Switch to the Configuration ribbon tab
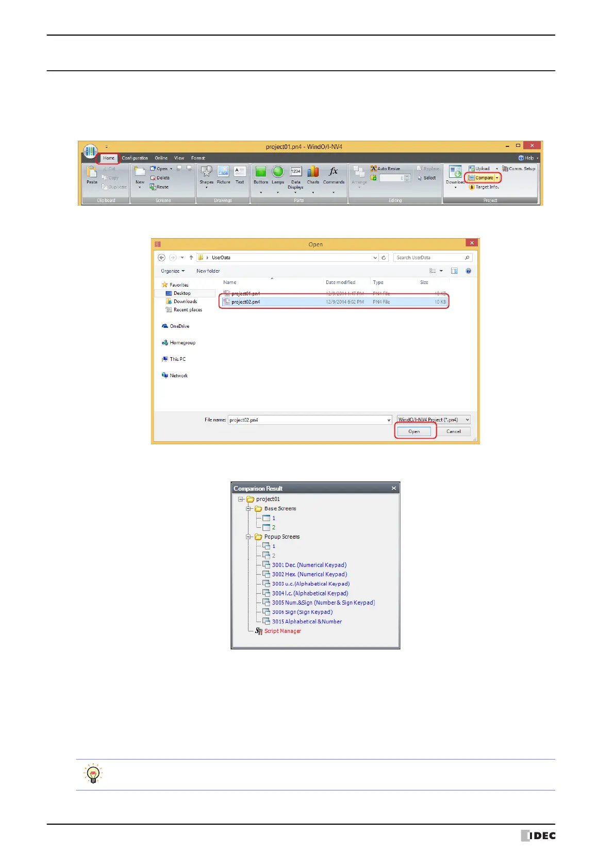Screen dimensions: 614x868 [x=135, y=158]
